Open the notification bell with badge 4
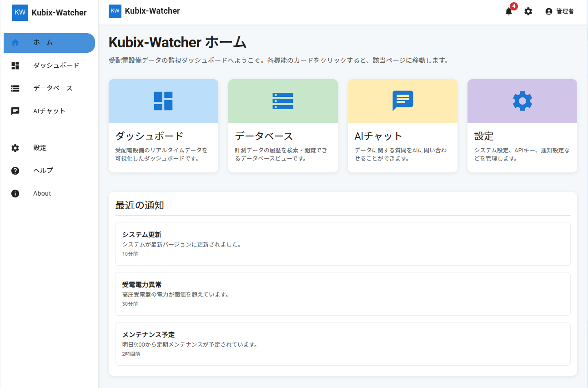 pyautogui.click(x=508, y=11)
